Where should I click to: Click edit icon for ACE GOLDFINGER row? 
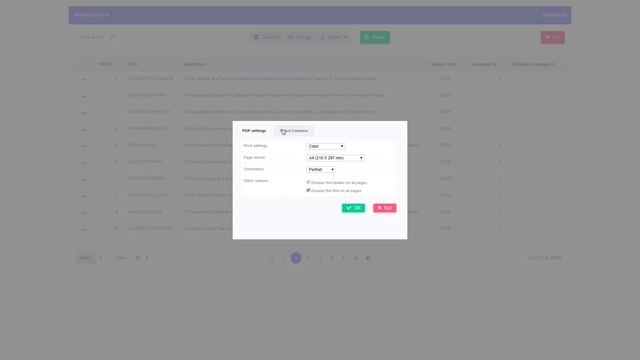84,96
